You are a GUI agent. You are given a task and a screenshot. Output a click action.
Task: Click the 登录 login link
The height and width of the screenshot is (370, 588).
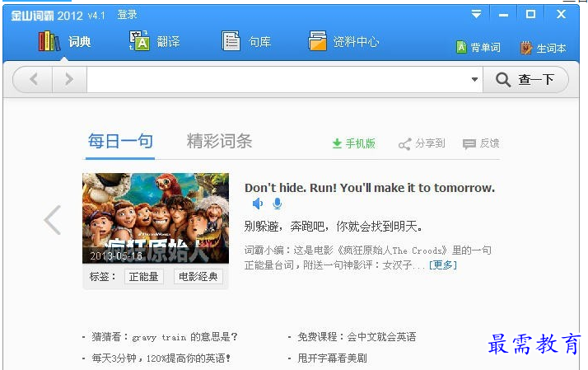(x=127, y=15)
